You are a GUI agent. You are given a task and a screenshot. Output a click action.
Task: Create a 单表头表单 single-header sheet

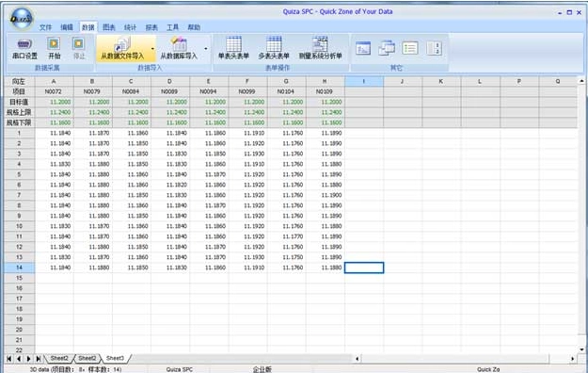233,48
